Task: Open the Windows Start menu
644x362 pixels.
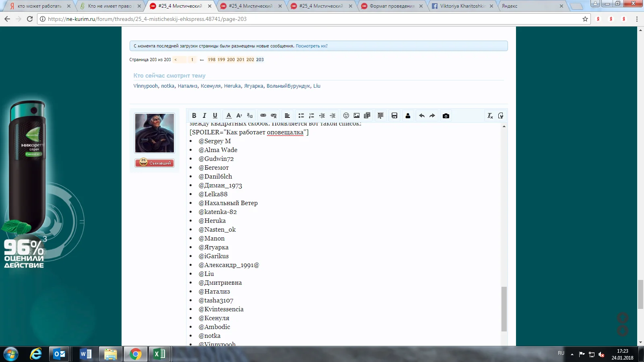Action: pyautogui.click(x=11, y=354)
